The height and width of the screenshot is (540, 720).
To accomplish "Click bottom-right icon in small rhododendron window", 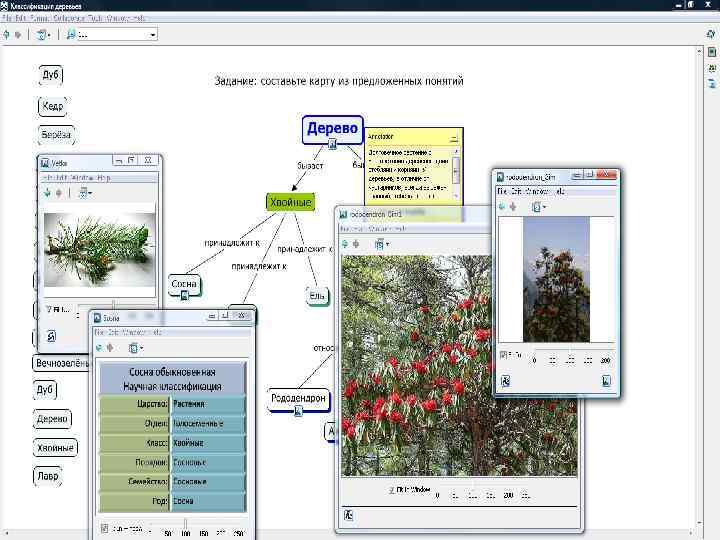I will [607, 381].
